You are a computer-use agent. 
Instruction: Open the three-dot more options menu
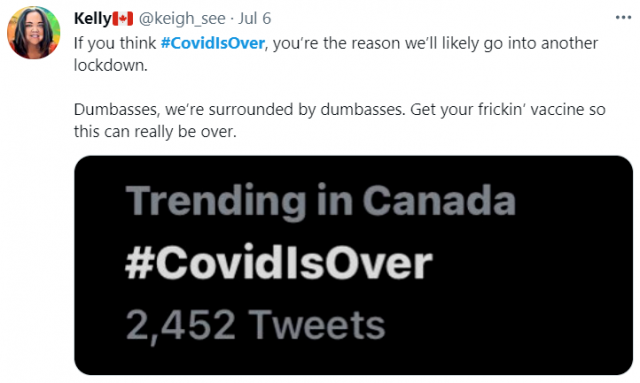(x=623, y=18)
